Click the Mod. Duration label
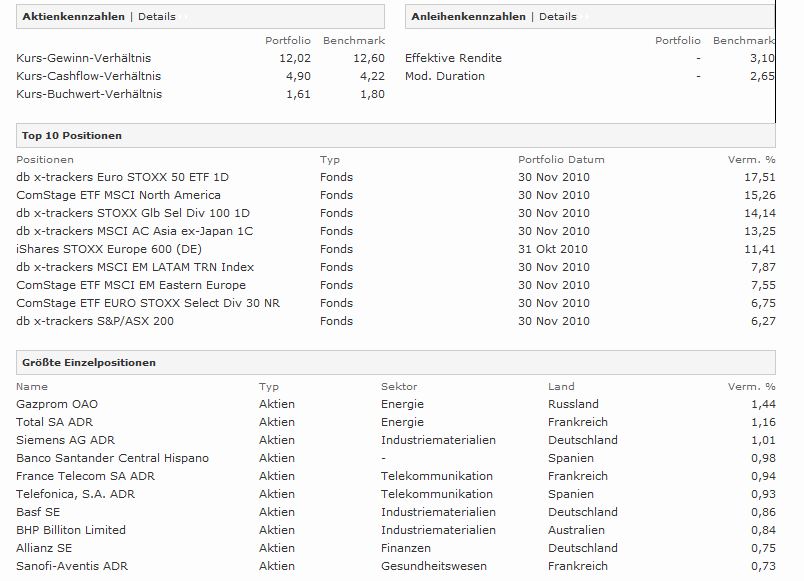 pyautogui.click(x=445, y=76)
